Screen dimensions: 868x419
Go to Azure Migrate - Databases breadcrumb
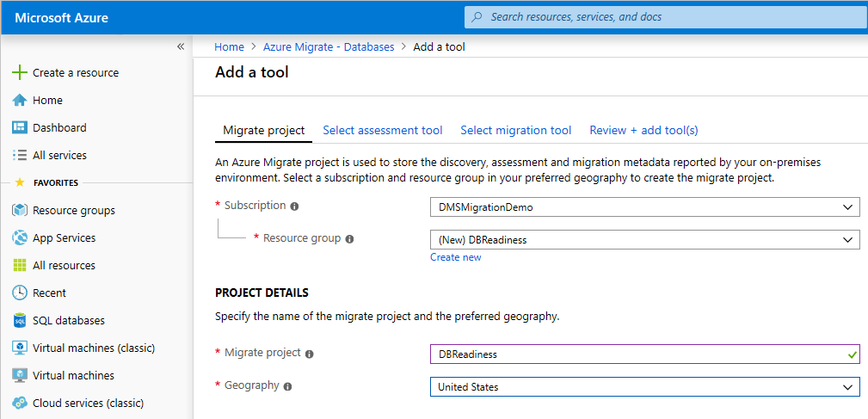pyautogui.click(x=329, y=47)
